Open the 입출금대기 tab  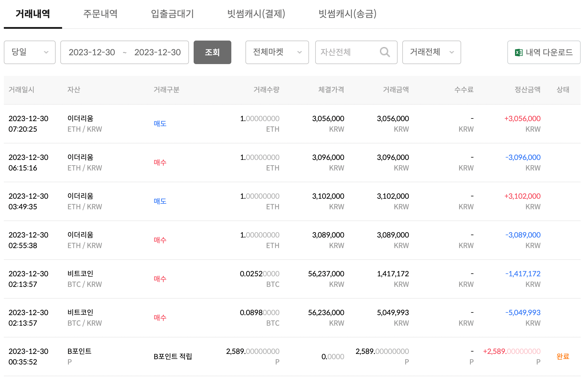172,14
